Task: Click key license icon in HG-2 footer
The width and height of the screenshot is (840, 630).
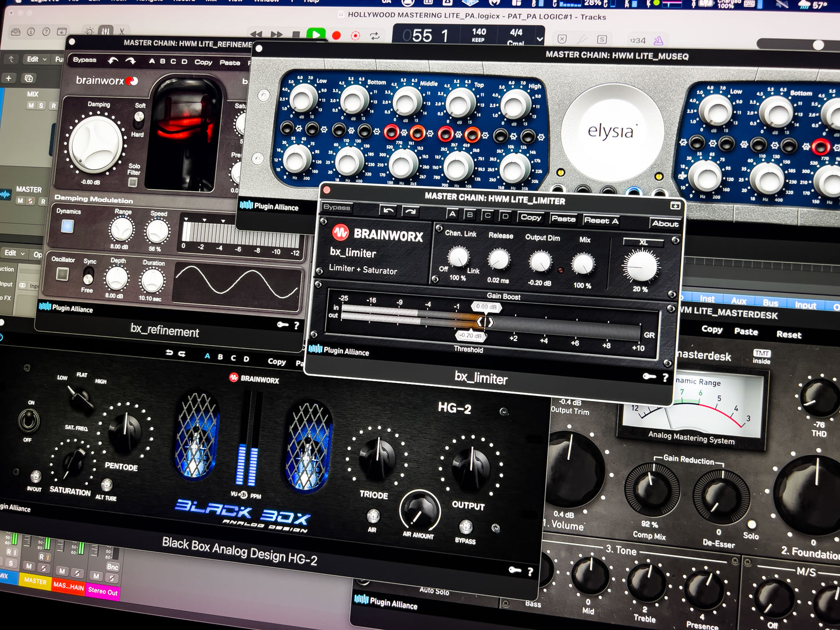Action: click(515, 570)
